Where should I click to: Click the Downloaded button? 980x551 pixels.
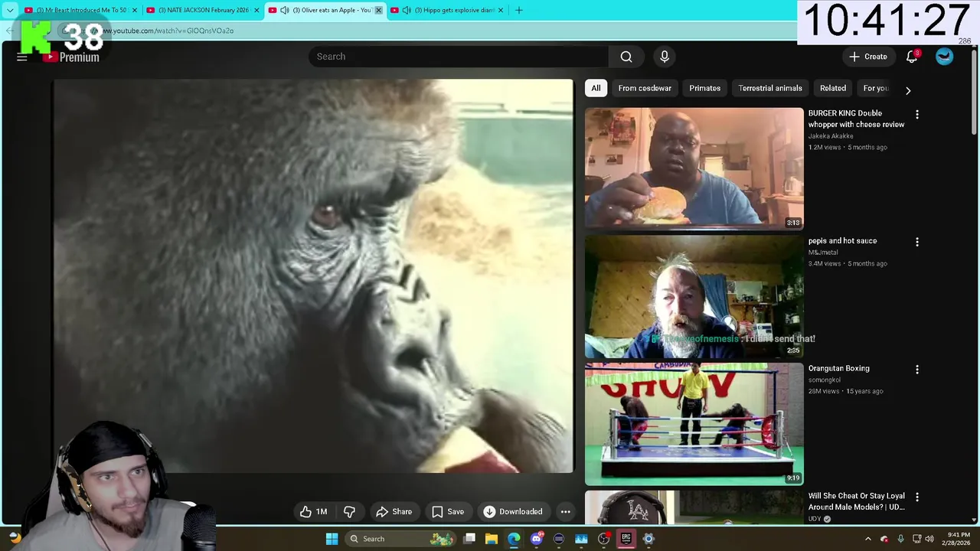click(x=513, y=512)
